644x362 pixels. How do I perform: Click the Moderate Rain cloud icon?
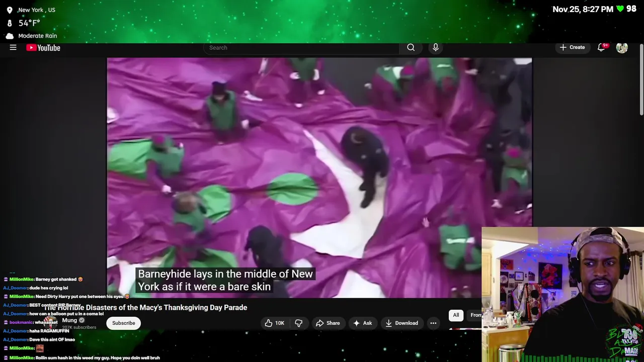[x=10, y=36]
